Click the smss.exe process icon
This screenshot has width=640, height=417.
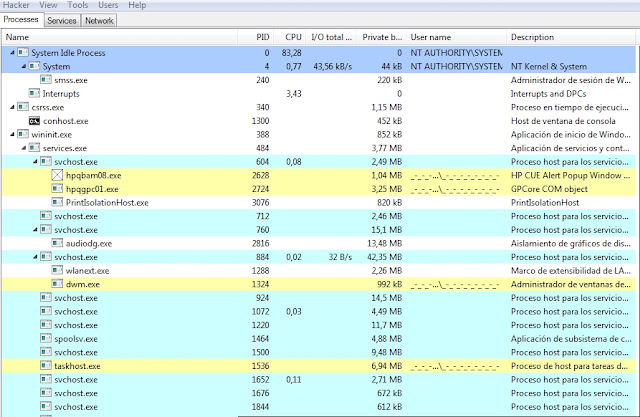46,80
